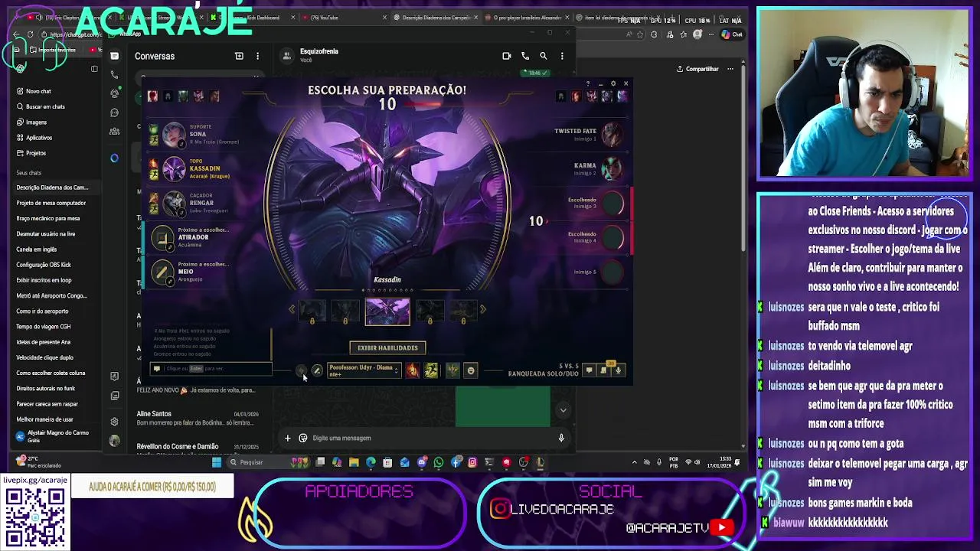Toggle League voice microphone
Image resolution: width=980 pixels, height=551 pixels.
[618, 370]
